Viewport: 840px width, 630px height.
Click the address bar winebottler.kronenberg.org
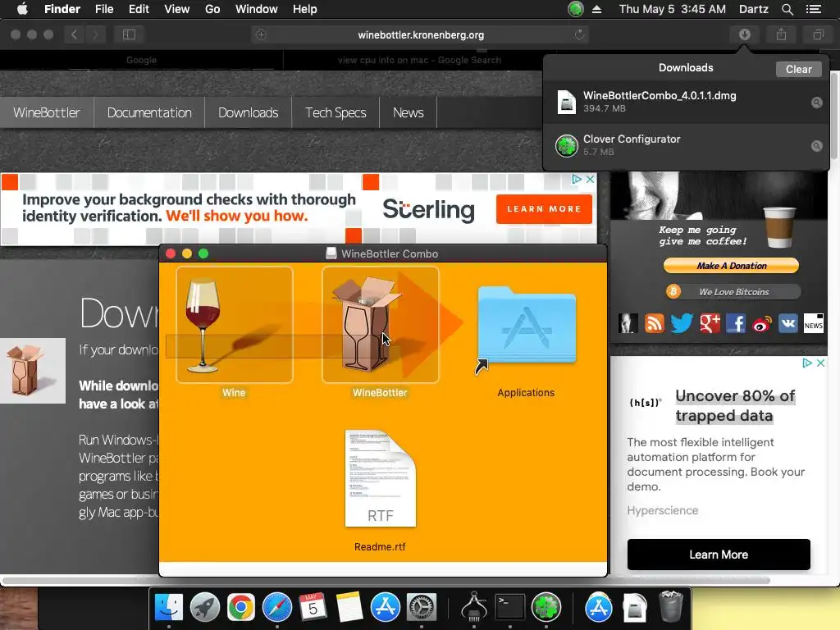(x=421, y=34)
